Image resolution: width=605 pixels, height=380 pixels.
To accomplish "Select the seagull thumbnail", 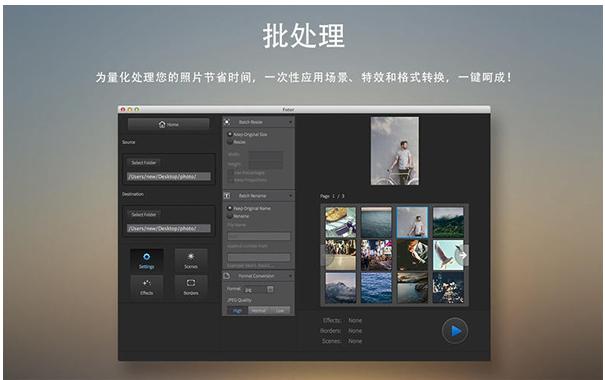I will (448, 255).
